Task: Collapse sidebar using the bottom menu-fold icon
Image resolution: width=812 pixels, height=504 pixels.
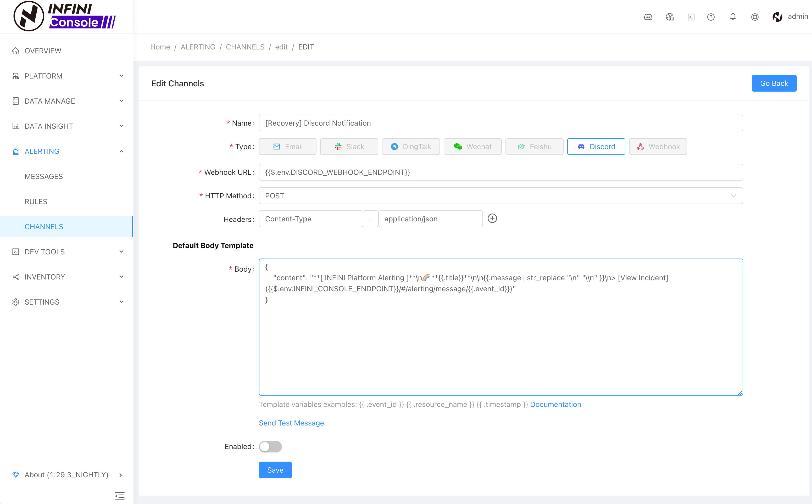Action: tap(120, 496)
